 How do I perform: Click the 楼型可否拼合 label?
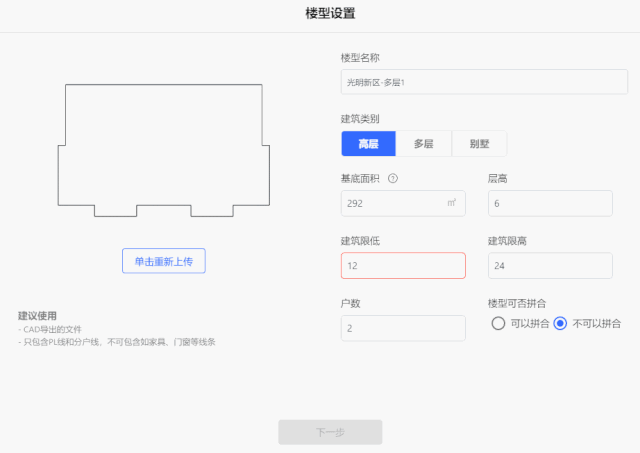pyautogui.click(x=517, y=303)
